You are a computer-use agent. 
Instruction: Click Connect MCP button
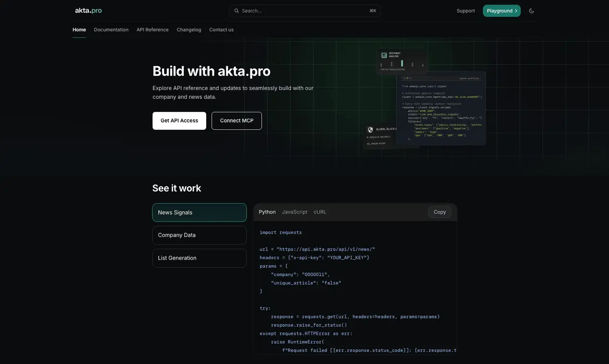point(237,121)
